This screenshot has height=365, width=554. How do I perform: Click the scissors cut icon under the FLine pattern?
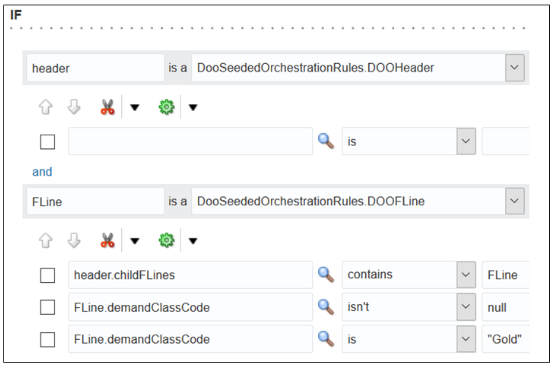pos(107,240)
